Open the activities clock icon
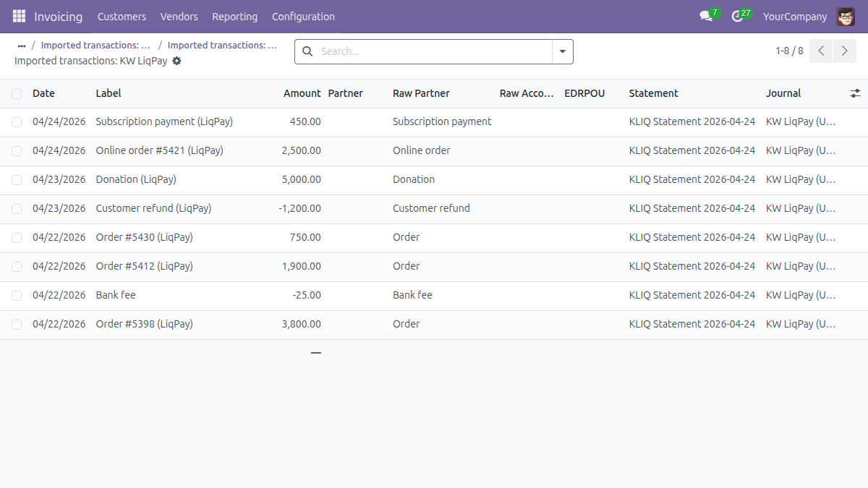This screenshot has width=868, height=488. coord(737,16)
